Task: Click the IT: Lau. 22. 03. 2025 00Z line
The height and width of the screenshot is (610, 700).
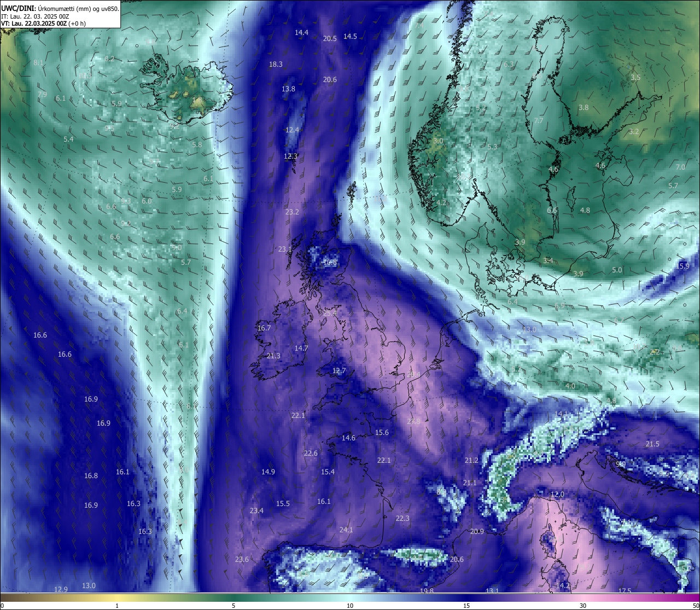Action: (x=35, y=16)
